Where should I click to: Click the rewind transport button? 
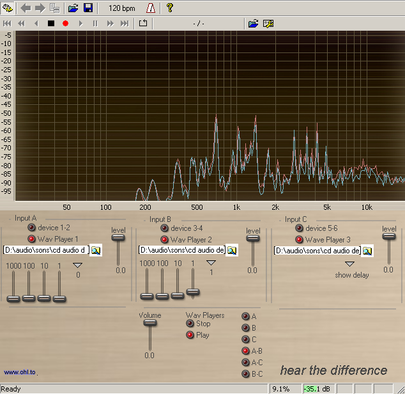[x=21, y=23]
